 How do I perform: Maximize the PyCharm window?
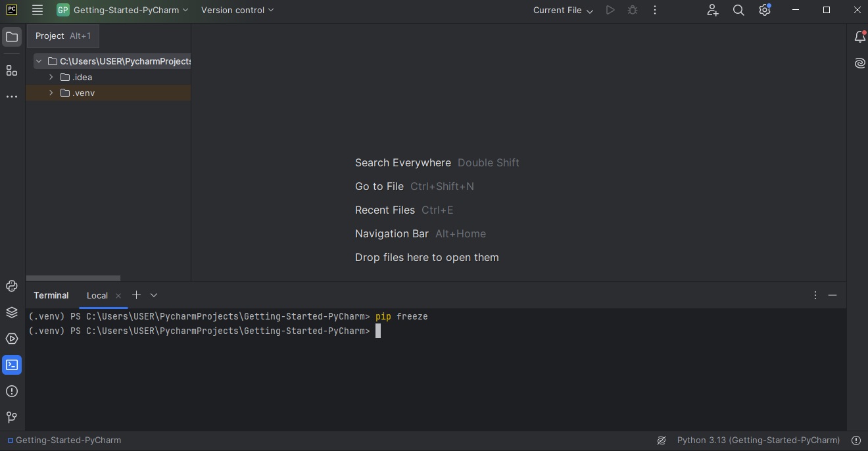(827, 10)
